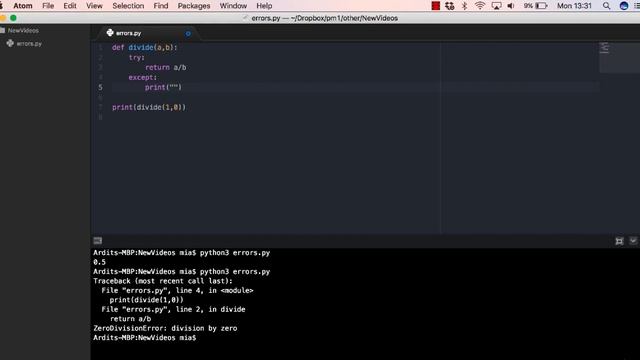Open the Wi-Fi status menu
The height and width of the screenshot is (360, 640).
click(x=480, y=6)
